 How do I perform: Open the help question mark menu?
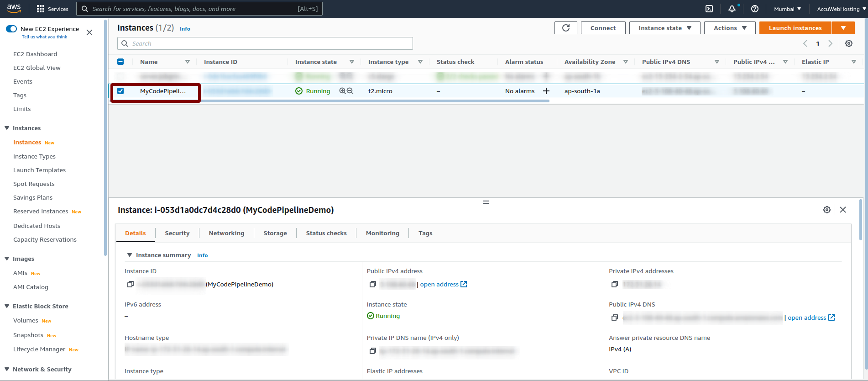point(755,9)
